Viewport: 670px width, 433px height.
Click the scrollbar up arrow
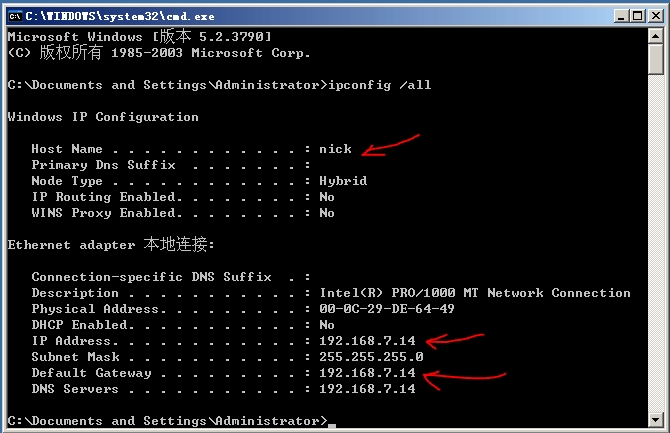point(656,37)
